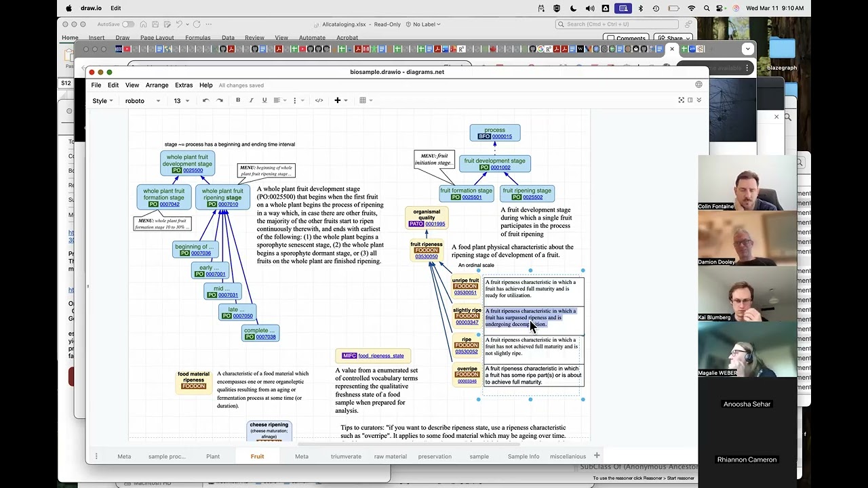Open MIFC food_ripeness_state link
This screenshot has height=488, width=868.
(380, 356)
